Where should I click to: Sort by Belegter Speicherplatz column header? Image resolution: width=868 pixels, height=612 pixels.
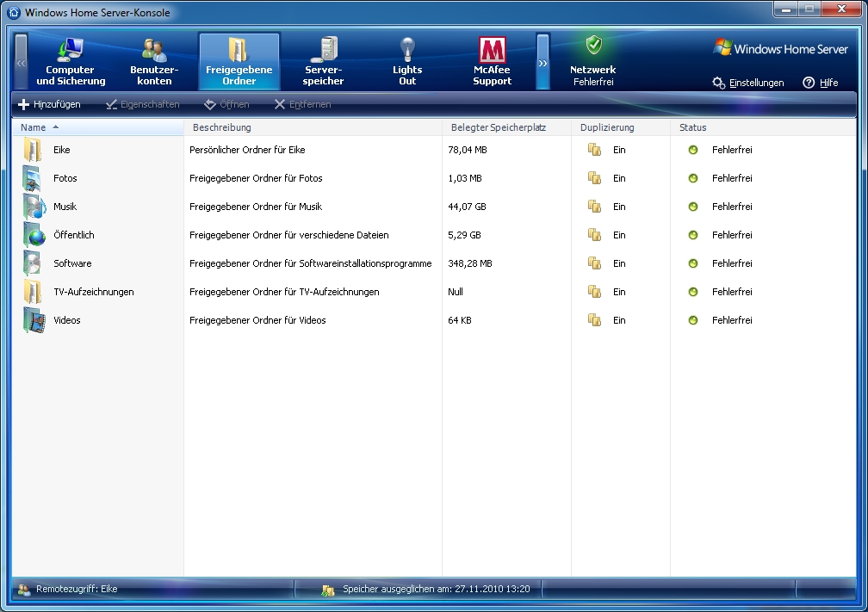(506, 127)
